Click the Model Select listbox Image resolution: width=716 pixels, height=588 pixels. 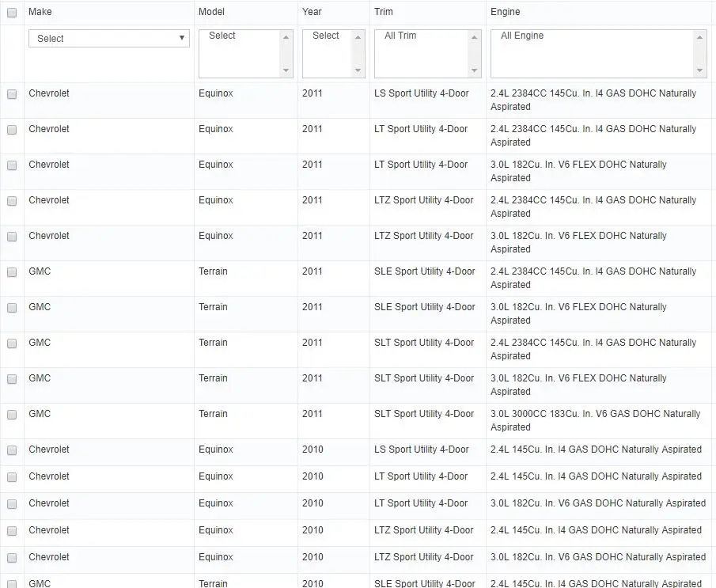click(x=246, y=54)
